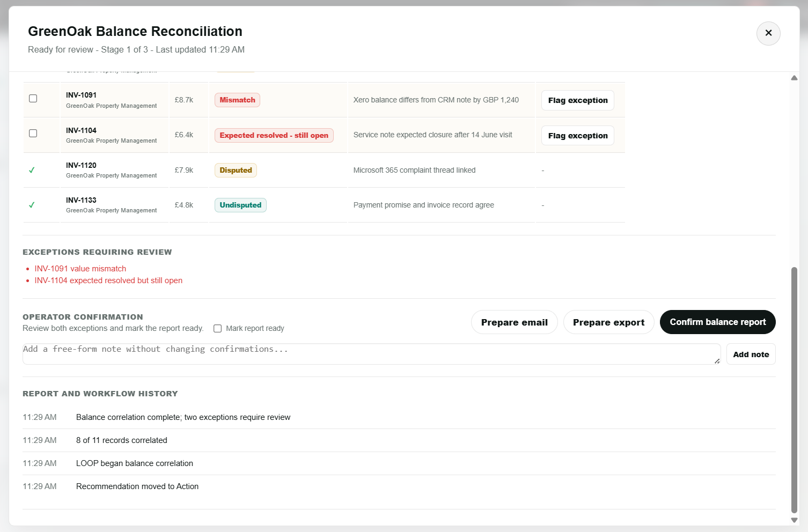Click the Disputed status badge
The width and height of the screenshot is (808, 532).
coord(236,170)
